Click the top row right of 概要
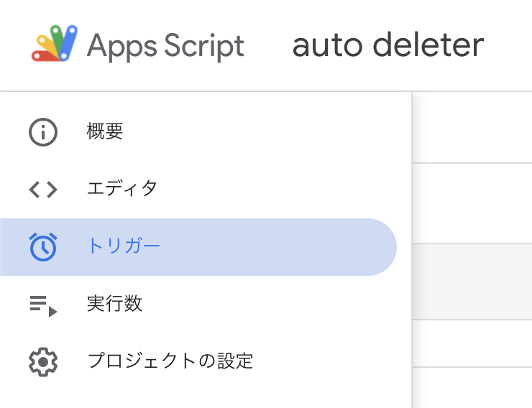Image resolution: width=532 pixels, height=408 pixels. [x=472, y=129]
